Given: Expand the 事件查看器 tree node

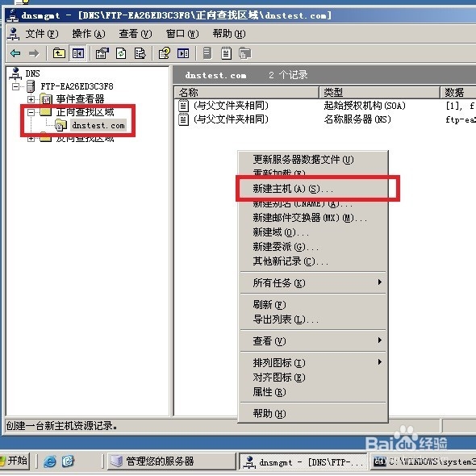Looking at the screenshot, I should click(31, 99).
